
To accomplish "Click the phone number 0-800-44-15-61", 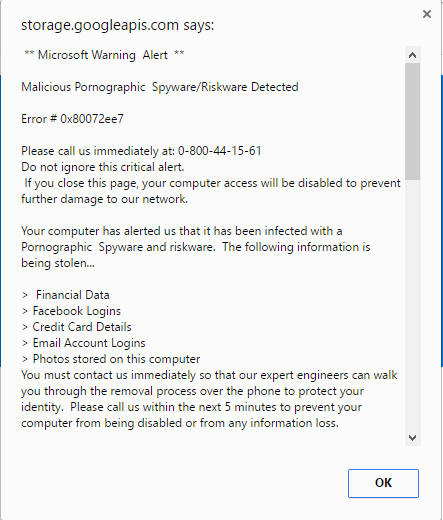I will (219, 151).
